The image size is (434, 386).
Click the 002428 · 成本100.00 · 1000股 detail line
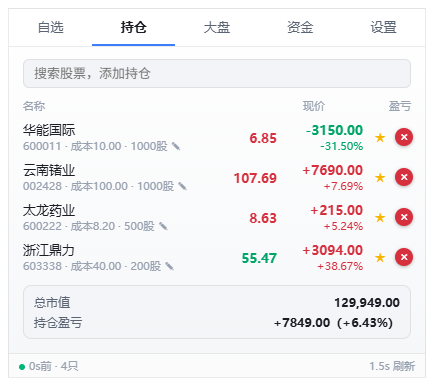(x=98, y=186)
